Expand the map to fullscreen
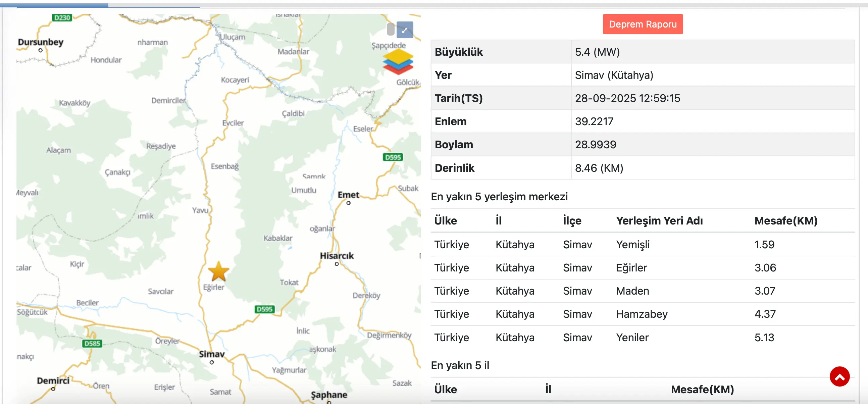This screenshot has height=404, width=868. coord(405,30)
